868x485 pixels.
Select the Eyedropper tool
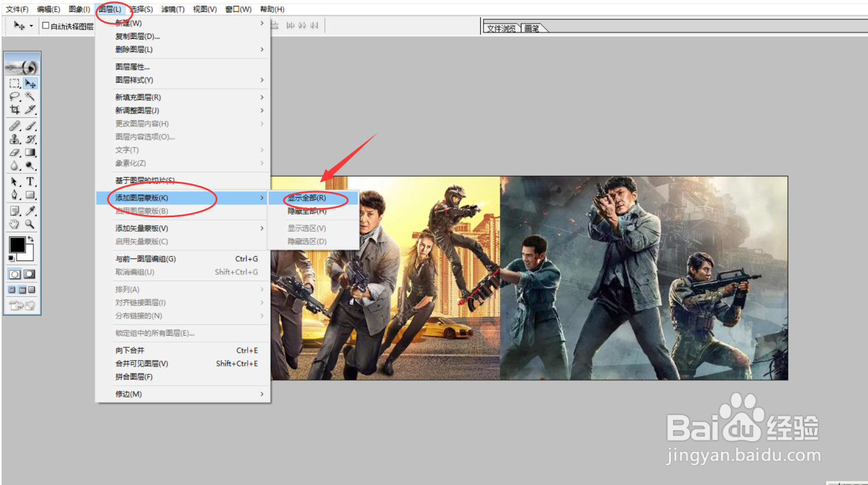(x=30, y=211)
